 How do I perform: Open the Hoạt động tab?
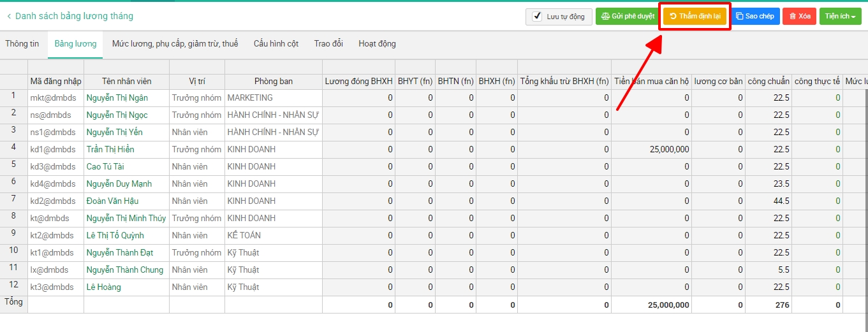[x=377, y=44]
